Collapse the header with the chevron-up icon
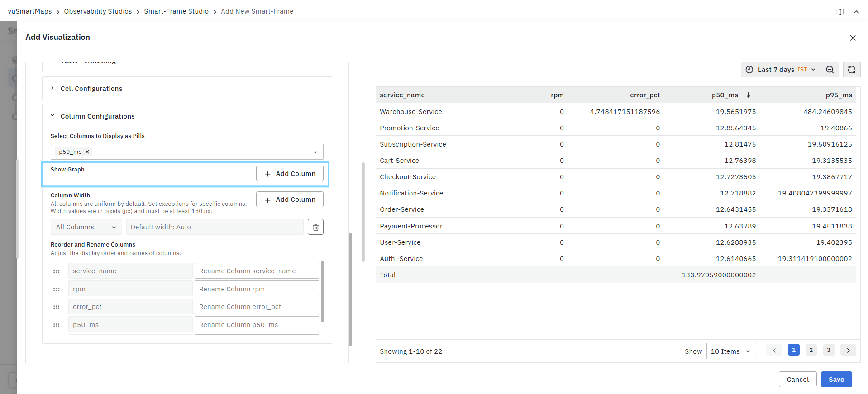The image size is (868, 394). pyautogui.click(x=856, y=12)
